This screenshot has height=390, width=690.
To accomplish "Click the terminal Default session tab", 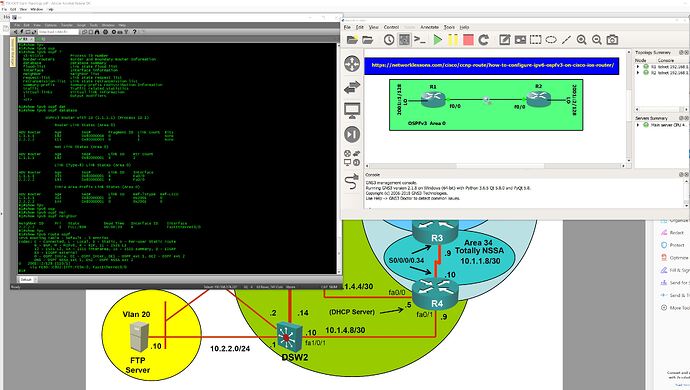I will 26,280.
